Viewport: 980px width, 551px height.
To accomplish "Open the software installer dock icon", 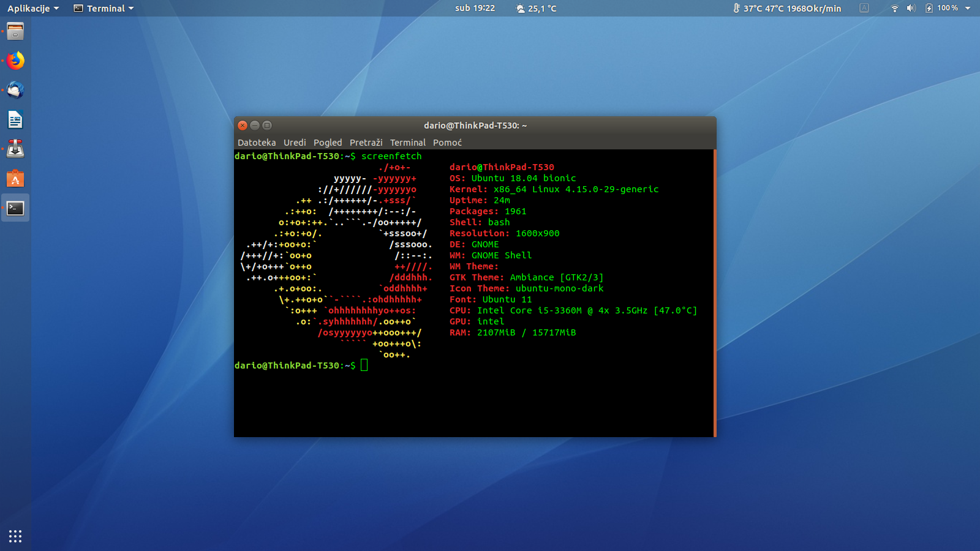I will (15, 149).
